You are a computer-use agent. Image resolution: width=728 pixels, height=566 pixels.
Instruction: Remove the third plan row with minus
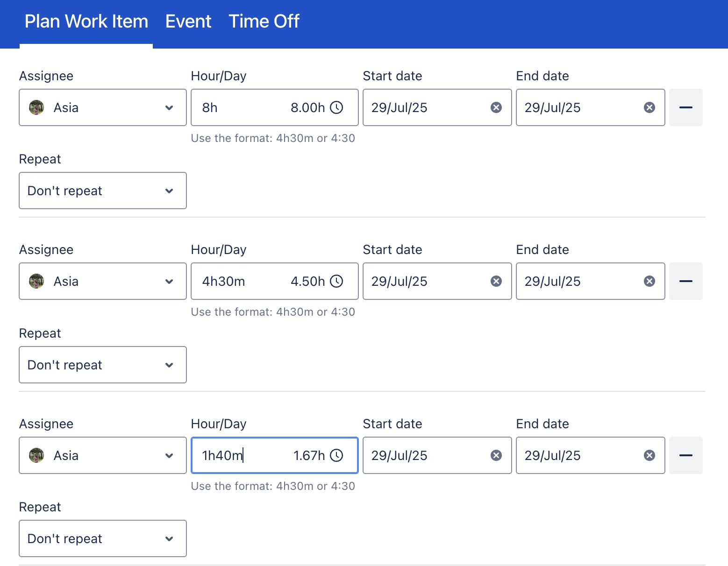685,455
